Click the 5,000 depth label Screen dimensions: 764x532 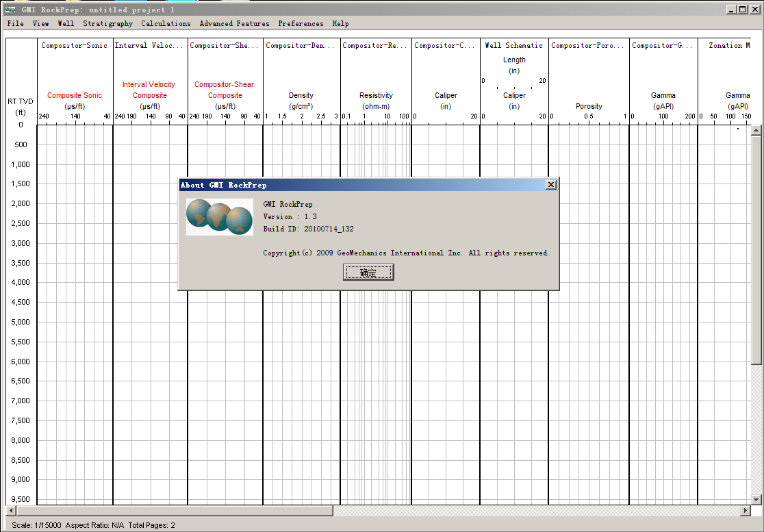coord(21,322)
